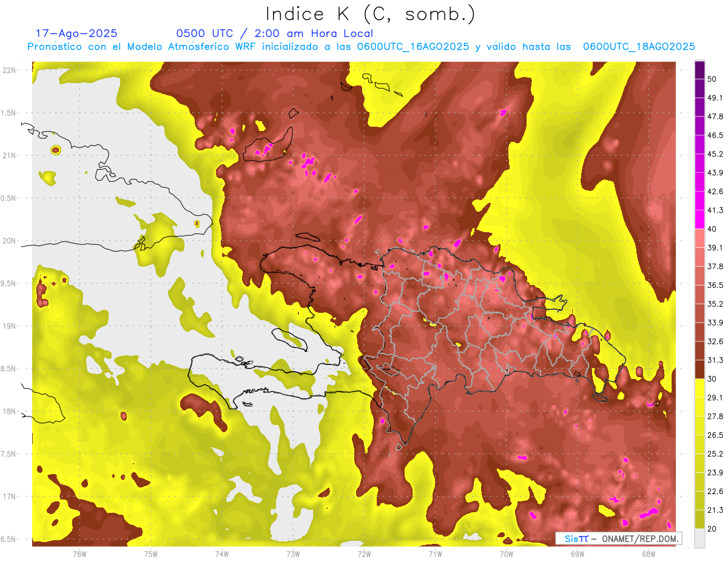Click the magenta swatch between 40 and 41.3
Viewport: 728px width, 562px height.
[699, 219]
